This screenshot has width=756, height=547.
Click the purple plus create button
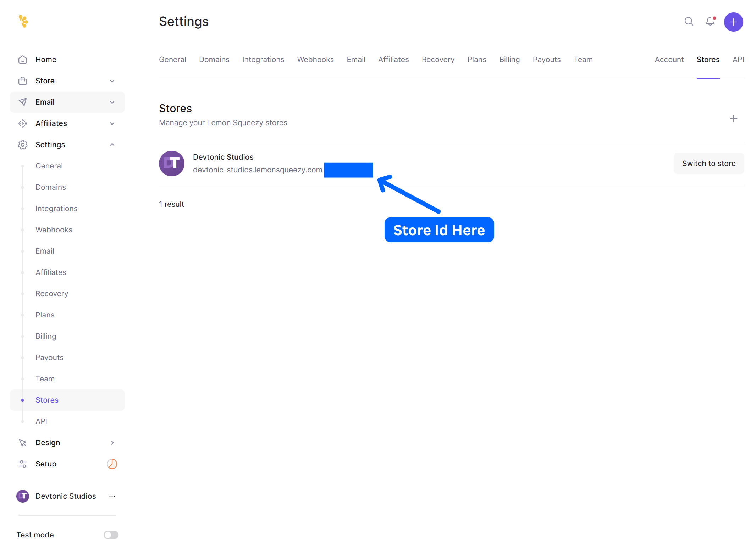coord(733,22)
